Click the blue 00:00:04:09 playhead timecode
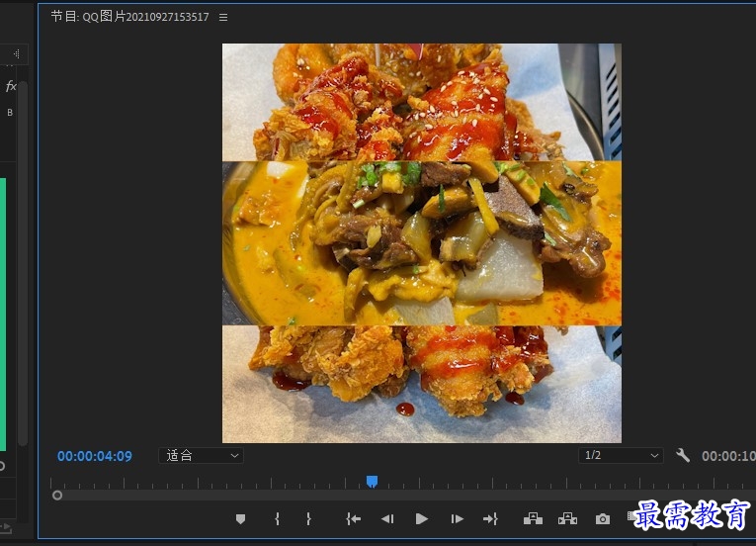The image size is (756, 546). pos(95,456)
